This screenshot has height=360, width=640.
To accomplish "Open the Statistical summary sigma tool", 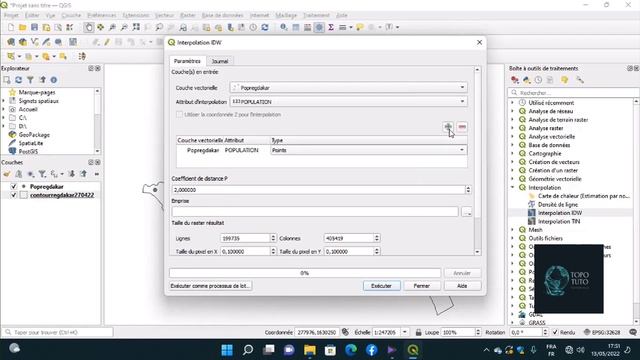I will point(331,27).
